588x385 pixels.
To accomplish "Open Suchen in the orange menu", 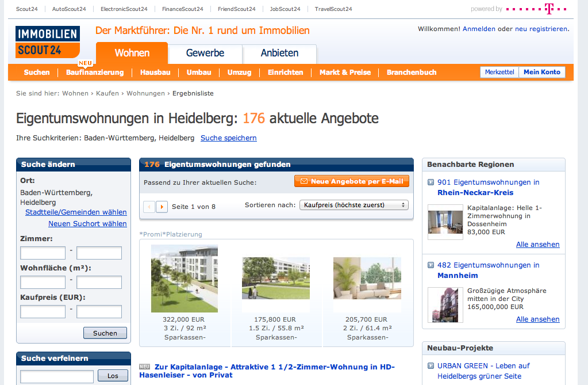I will tap(37, 73).
